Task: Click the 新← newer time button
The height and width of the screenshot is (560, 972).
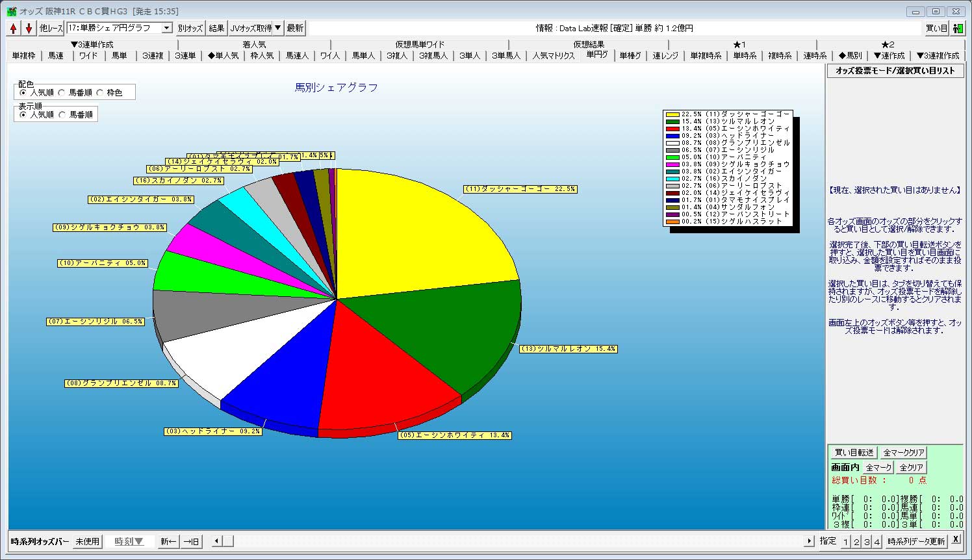Action: pyautogui.click(x=168, y=541)
